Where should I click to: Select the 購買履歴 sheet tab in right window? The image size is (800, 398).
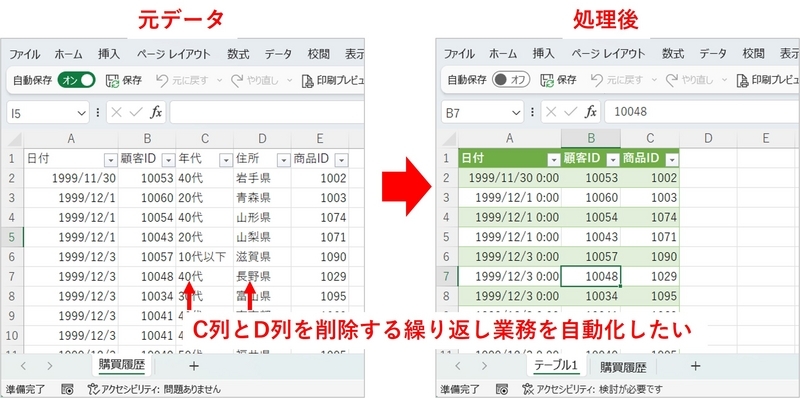(x=623, y=366)
